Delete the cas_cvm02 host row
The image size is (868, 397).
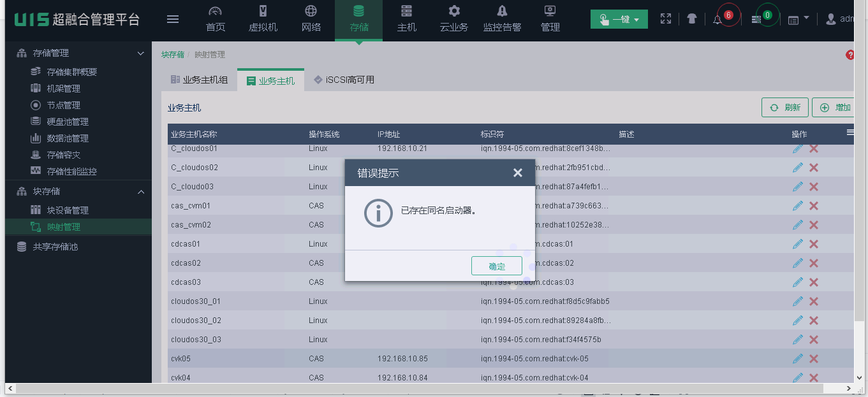(x=814, y=225)
